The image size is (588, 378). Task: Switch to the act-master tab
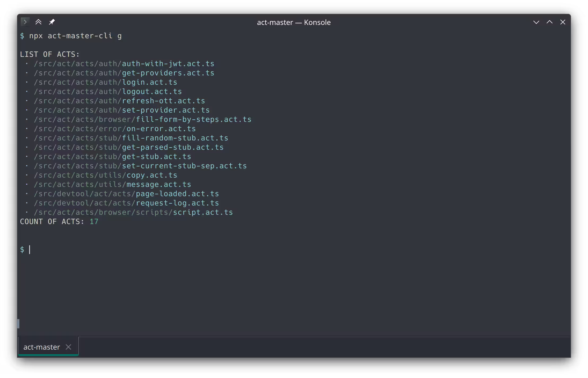click(41, 347)
